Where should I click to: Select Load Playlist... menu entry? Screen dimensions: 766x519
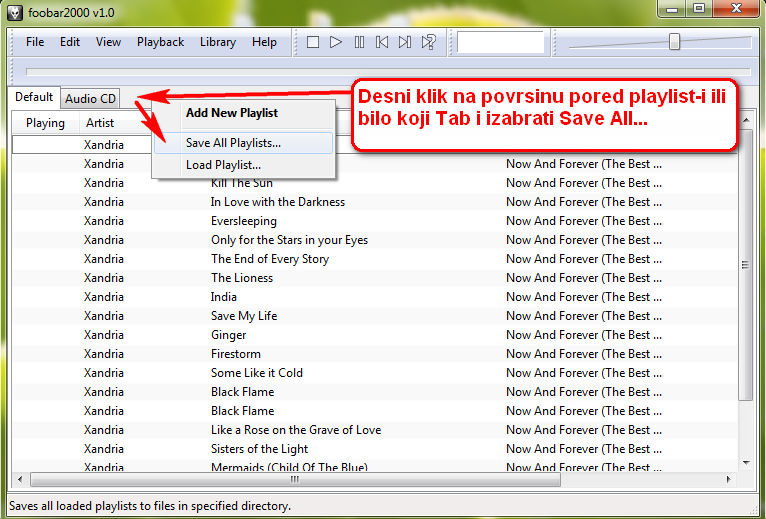(x=243, y=165)
